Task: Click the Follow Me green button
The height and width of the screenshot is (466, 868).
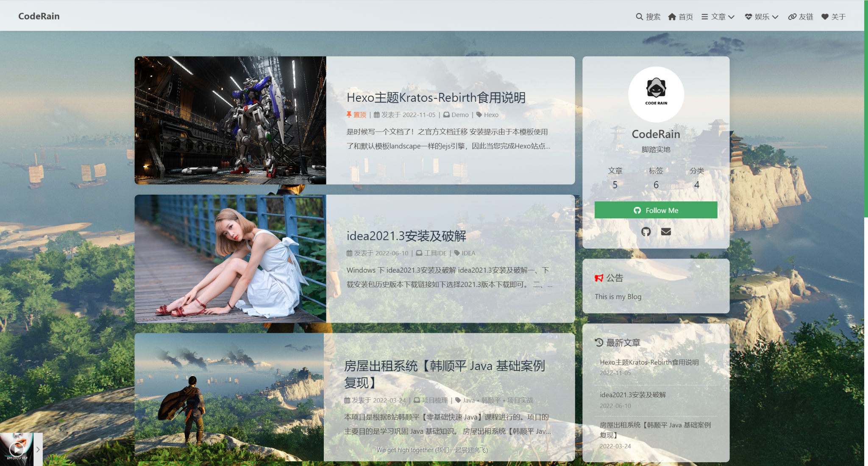Action: click(656, 210)
